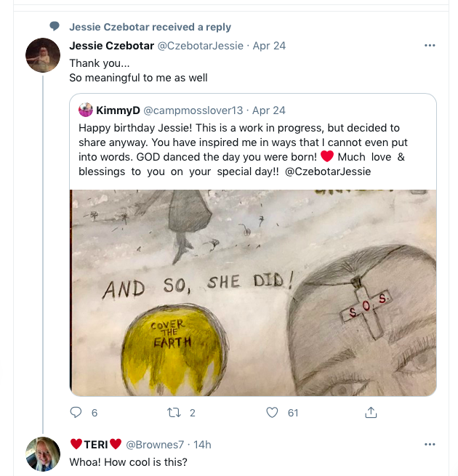The height and width of the screenshot is (476, 458).
Task: Visit the @CzebotarJessie handle in tweet header
Action: pyautogui.click(x=201, y=46)
